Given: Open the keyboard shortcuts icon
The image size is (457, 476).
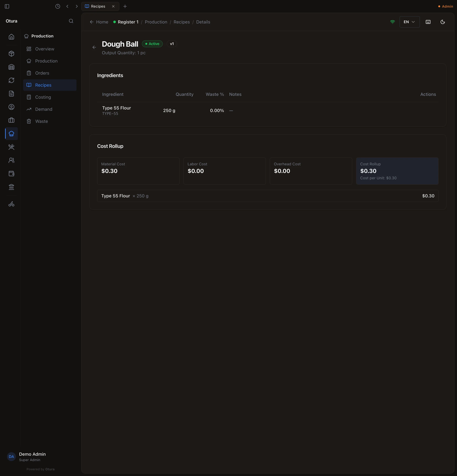Looking at the screenshot, I should [x=428, y=22].
